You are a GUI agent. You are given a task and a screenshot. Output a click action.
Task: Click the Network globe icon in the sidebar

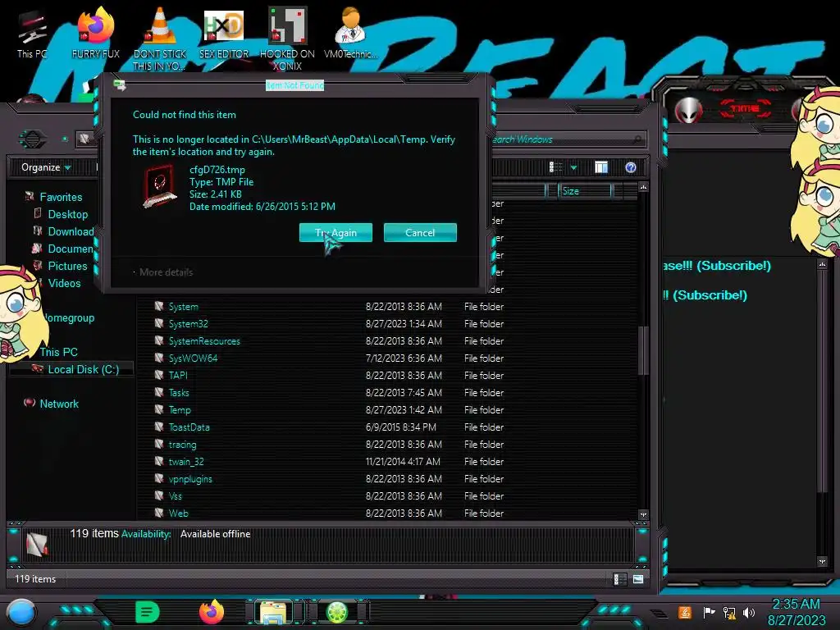[x=30, y=403]
